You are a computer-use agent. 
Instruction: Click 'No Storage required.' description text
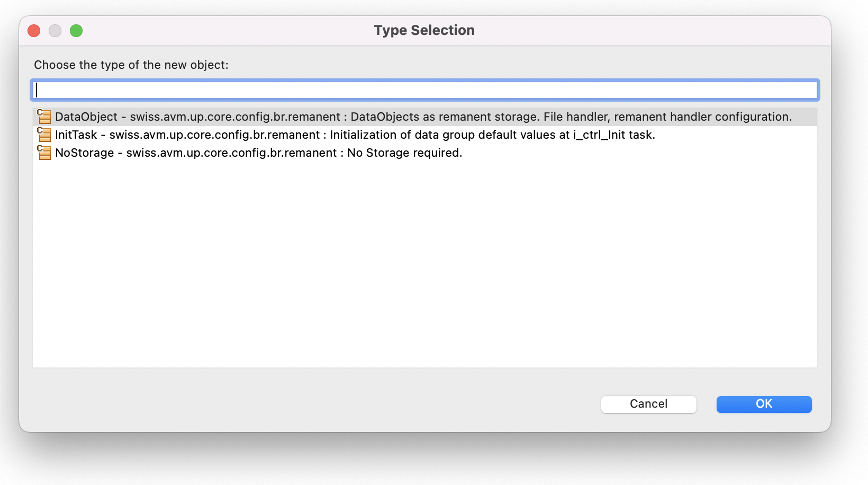click(404, 152)
